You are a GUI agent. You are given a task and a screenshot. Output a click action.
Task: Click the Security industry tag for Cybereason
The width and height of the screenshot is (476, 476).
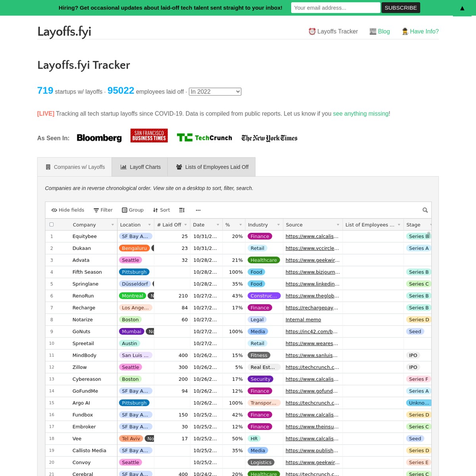pos(261,379)
